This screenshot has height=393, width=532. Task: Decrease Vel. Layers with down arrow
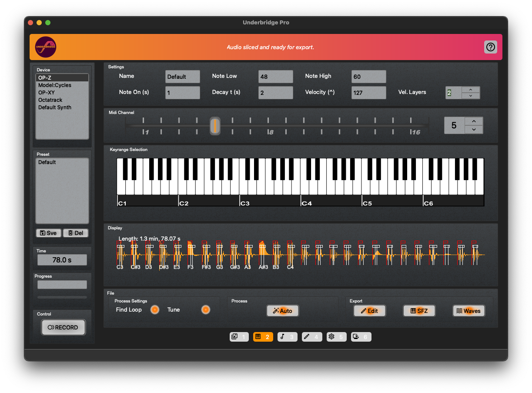click(x=471, y=96)
